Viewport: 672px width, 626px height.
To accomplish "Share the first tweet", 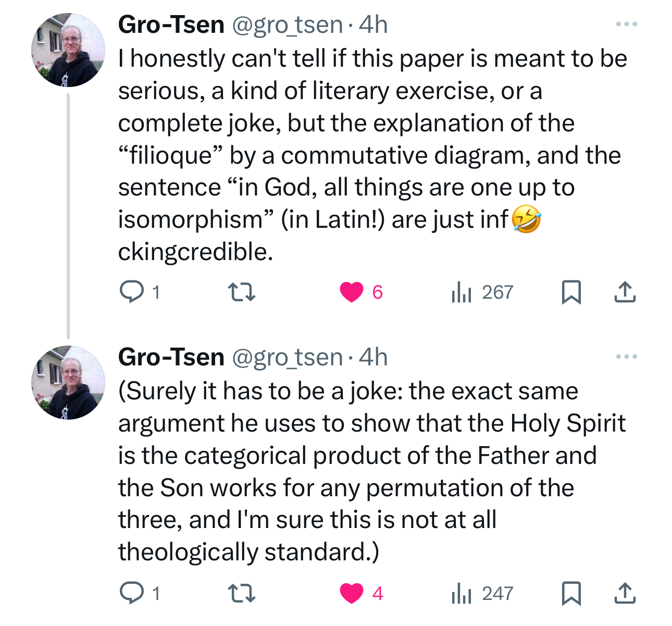I will pos(625,292).
